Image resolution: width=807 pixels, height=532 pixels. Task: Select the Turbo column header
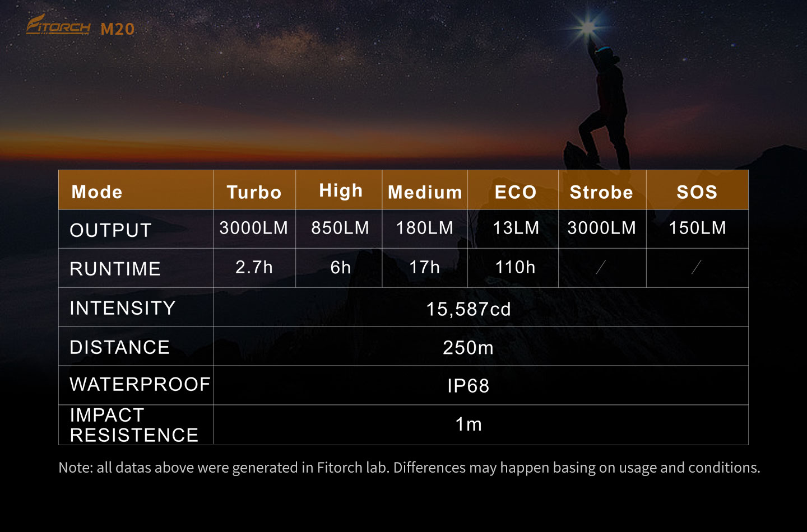[x=254, y=192]
